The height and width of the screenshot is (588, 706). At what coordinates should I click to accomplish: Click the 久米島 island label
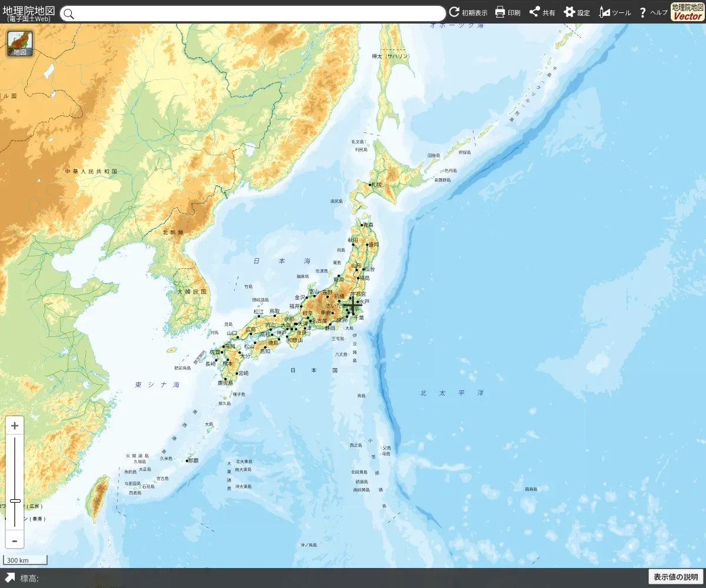click(166, 458)
